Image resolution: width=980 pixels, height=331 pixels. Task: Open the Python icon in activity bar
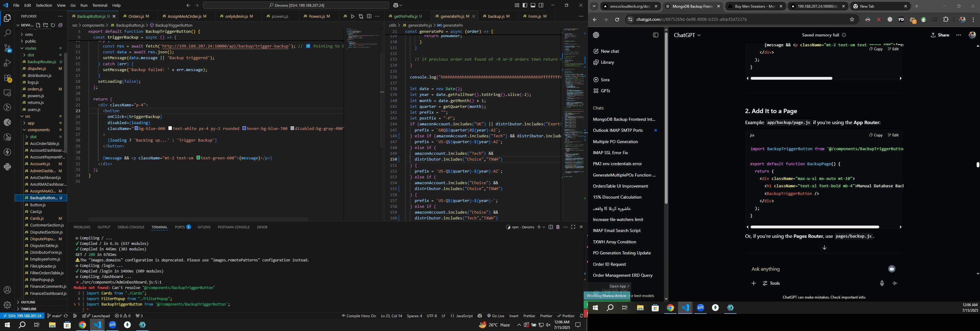pyautogui.click(x=7, y=167)
